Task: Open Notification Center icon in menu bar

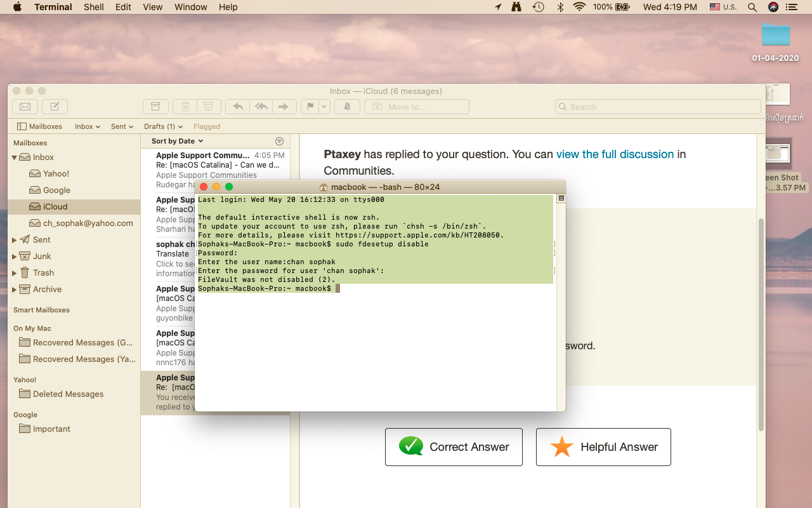Action: click(x=791, y=7)
